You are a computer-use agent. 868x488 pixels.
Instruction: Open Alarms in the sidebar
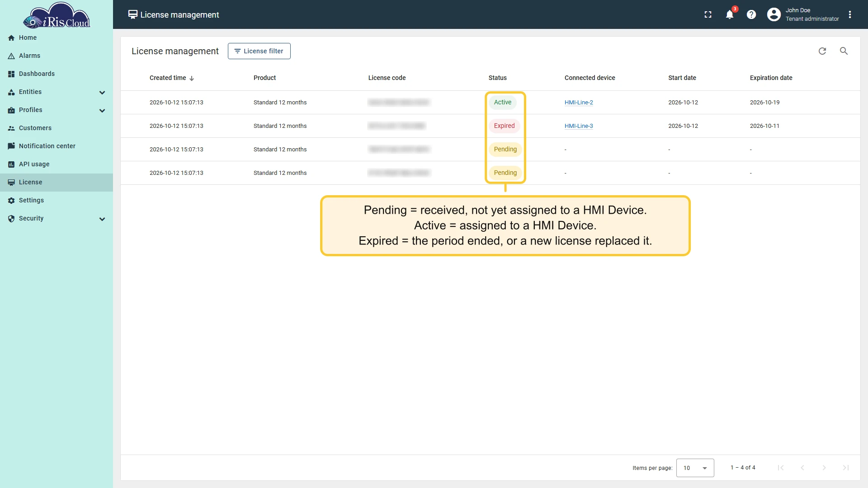(57, 56)
